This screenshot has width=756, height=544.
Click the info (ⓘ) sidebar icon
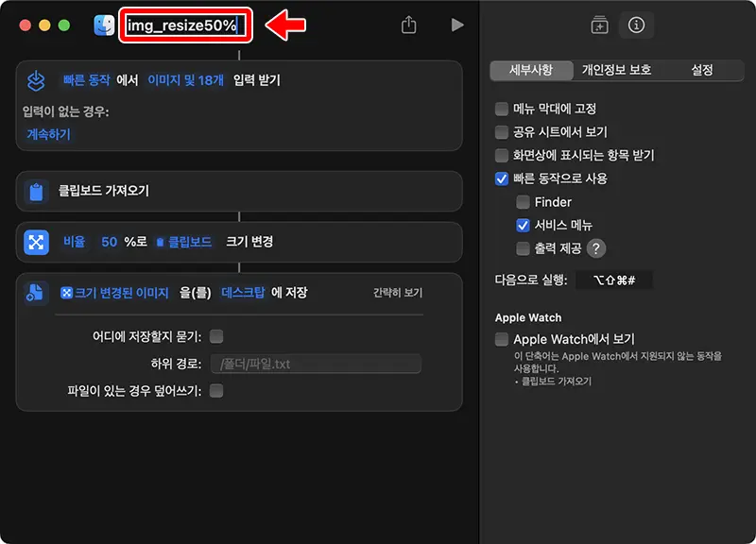(x=636, y=25)
